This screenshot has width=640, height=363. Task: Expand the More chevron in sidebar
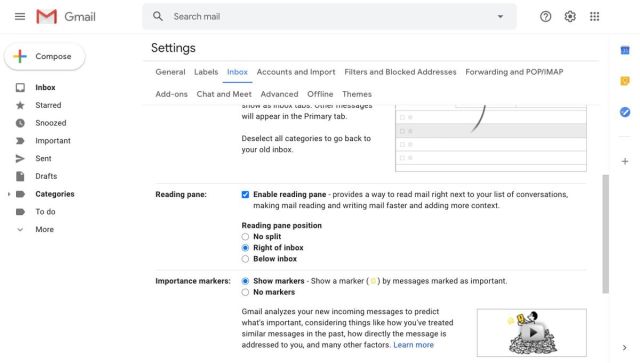click(x=20, y=229)
